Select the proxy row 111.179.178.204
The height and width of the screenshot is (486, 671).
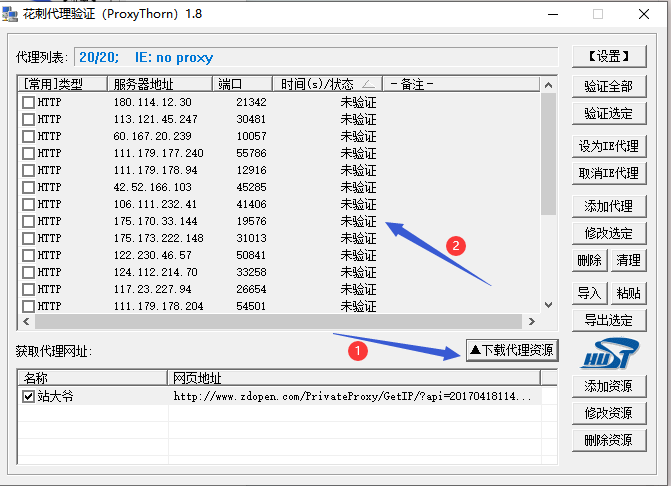pyautogui.click(x=158, y=306)
